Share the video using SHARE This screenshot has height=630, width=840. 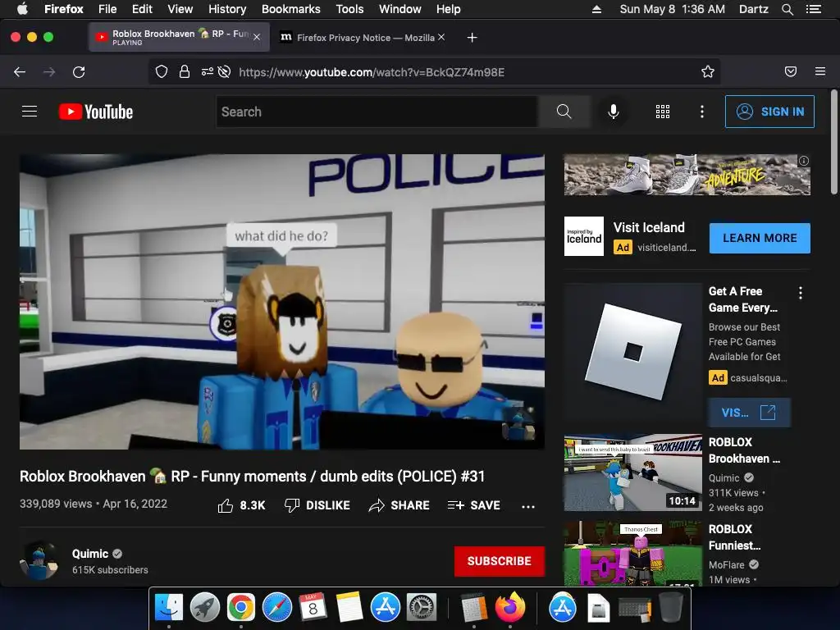point(399,505)
